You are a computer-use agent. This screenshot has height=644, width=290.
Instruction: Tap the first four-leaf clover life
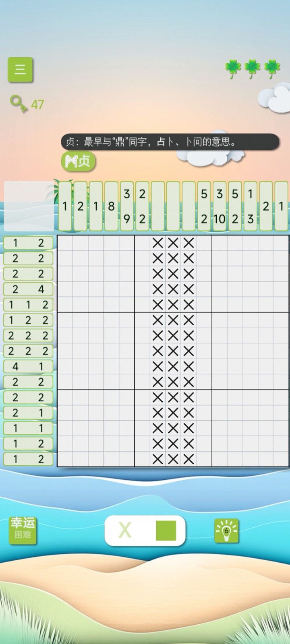coord(233,69)
